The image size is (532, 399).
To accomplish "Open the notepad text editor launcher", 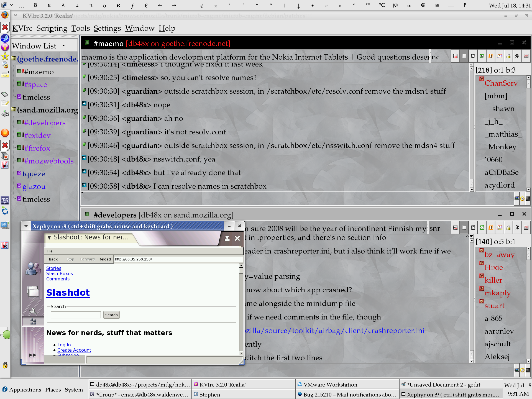I will coord(5,104).
